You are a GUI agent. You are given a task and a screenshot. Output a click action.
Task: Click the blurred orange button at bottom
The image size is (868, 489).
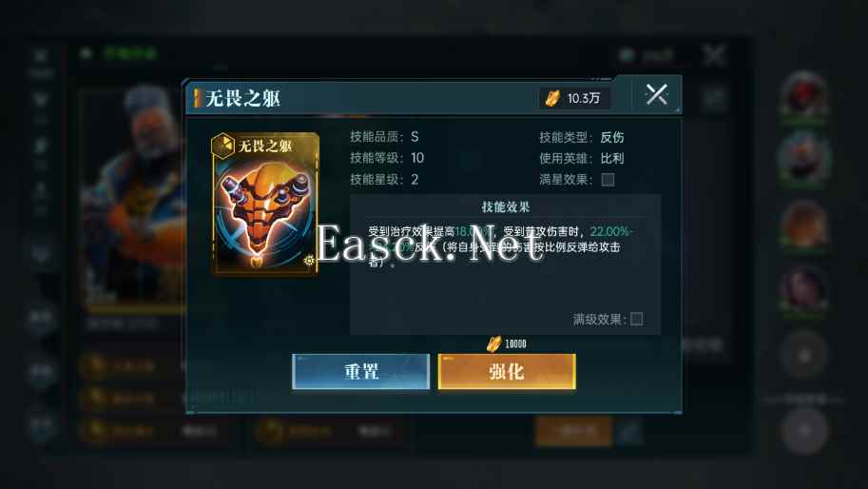(573, 430)
